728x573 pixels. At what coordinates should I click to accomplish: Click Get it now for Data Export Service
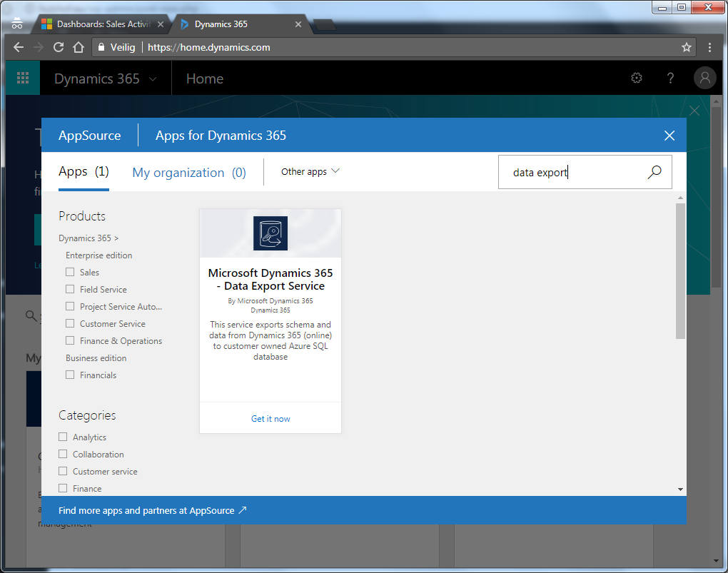271,419
